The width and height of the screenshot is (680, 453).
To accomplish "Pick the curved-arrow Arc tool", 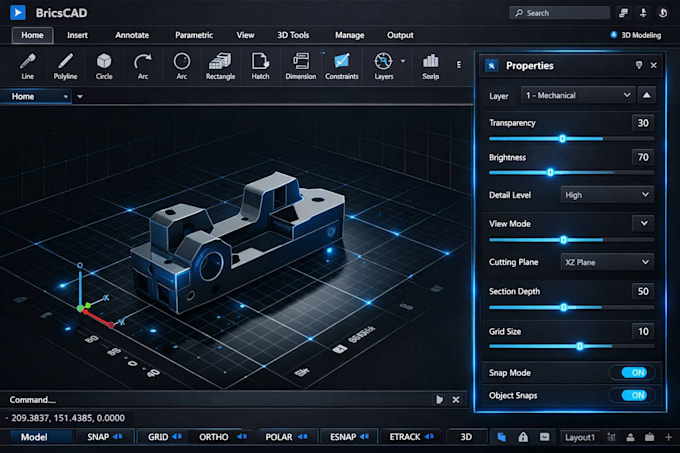I will pyautogui.click(x=143, y=66).
